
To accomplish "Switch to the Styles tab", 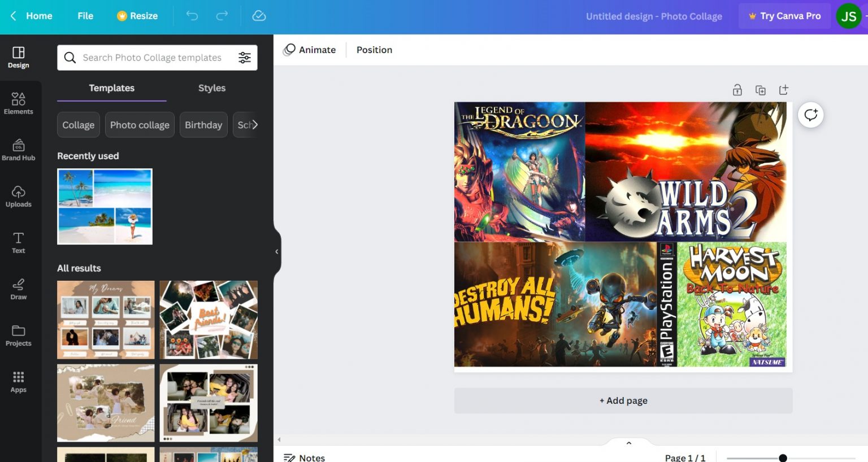I will pyautogui.click(x=211, y=88).
